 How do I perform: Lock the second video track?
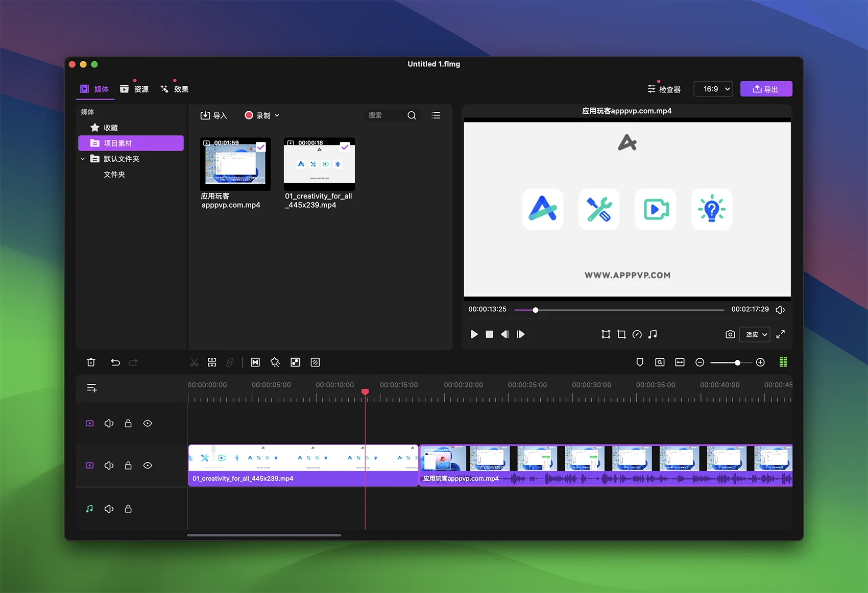click(x=128, y=465)
